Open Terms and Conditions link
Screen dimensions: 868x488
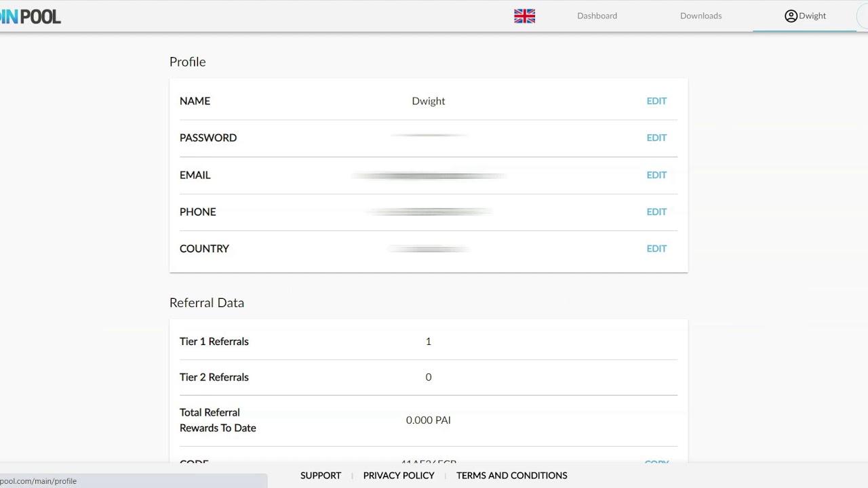[511, 475]
